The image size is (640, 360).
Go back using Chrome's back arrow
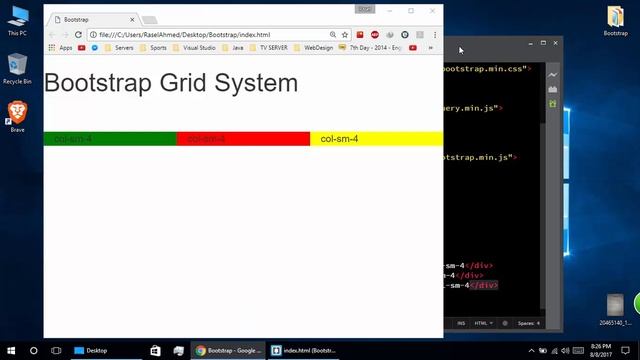click(52, 35)
